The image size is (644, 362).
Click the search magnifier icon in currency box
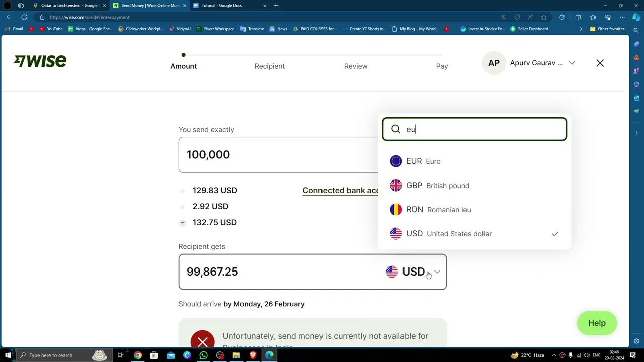point(396,129)
